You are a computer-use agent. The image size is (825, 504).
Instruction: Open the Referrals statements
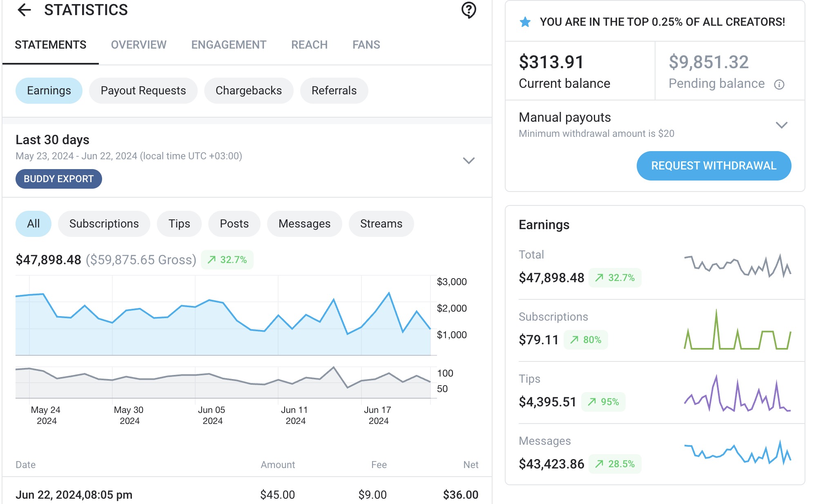pyautogui.click(x=334, y=90)
